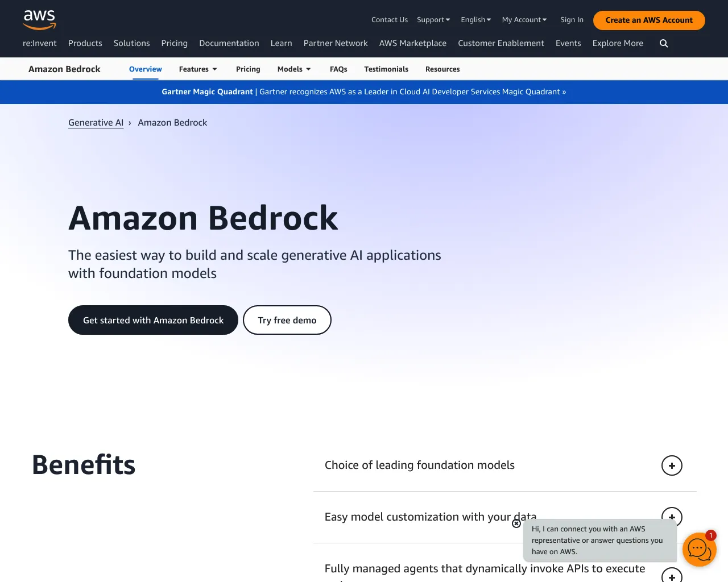Screen dimensions: 728x582
Task: Click 'Get started with Amazon Bedrock'
Action: 153,320
